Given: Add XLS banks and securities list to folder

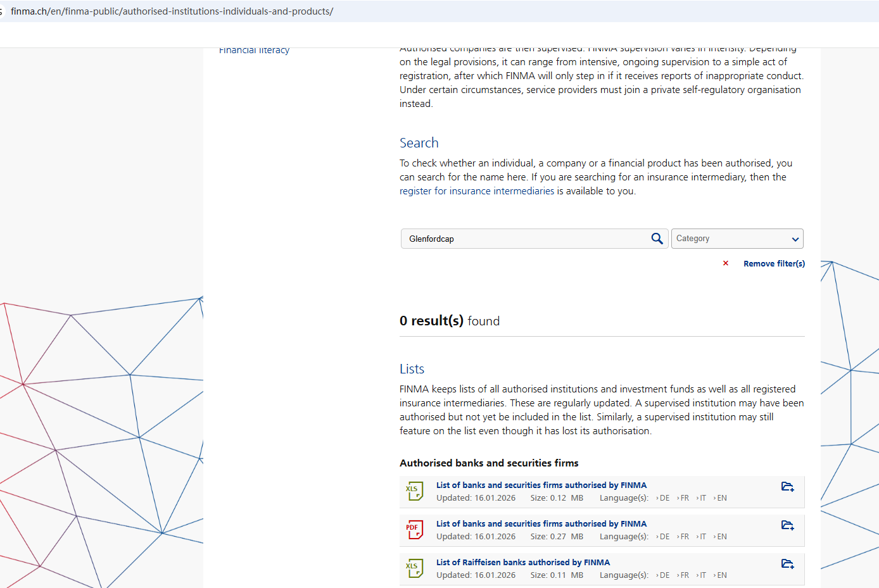Looking at the screenshot, I should (787, 487).
